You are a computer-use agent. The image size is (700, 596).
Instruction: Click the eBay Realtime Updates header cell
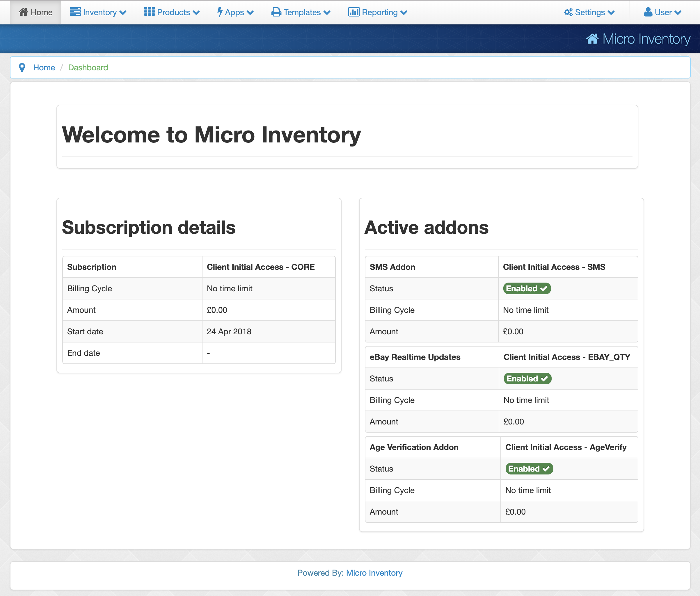pos(432,357)
